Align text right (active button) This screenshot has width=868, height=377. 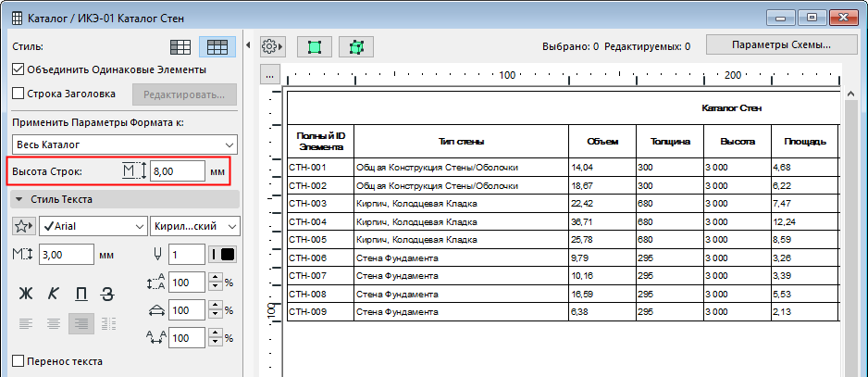81,323
